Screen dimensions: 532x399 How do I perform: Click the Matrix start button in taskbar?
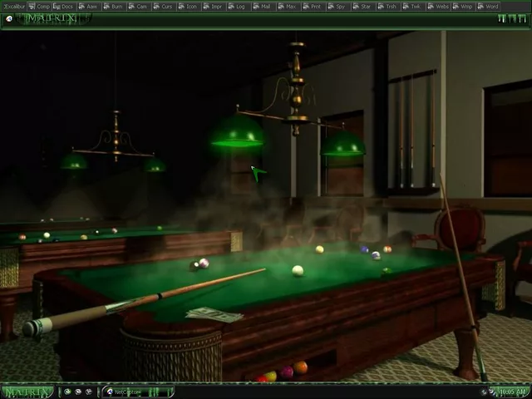pos(27,392)
